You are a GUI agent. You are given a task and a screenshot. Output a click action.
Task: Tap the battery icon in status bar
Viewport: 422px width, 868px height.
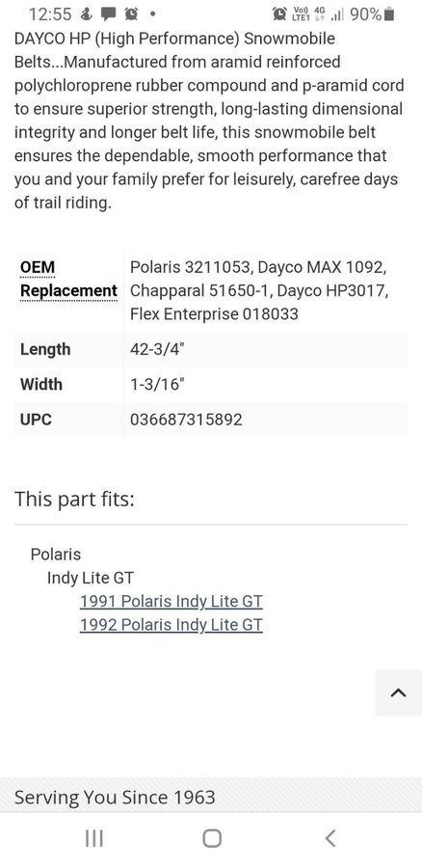389,14
